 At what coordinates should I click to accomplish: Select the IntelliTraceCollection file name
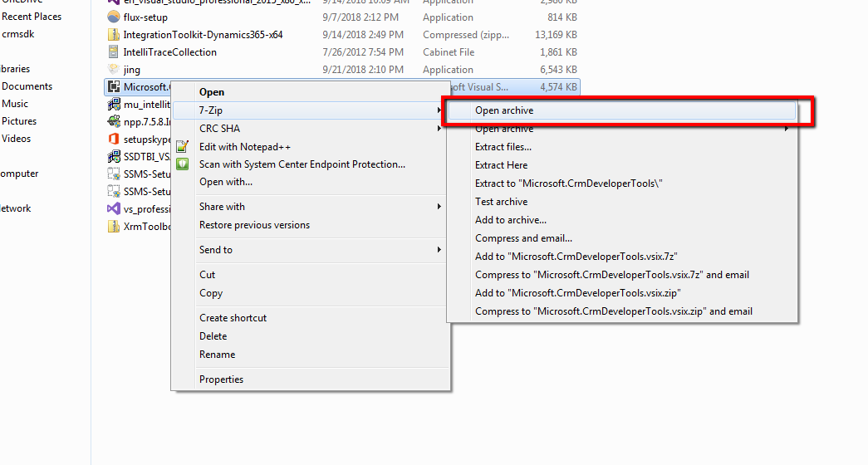coord(170,52)
